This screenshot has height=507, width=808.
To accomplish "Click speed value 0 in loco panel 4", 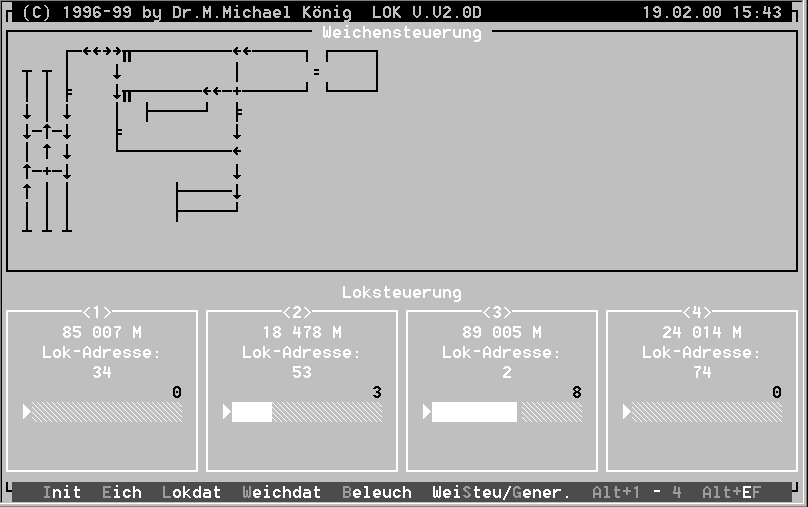I will (x=777, y=392).
